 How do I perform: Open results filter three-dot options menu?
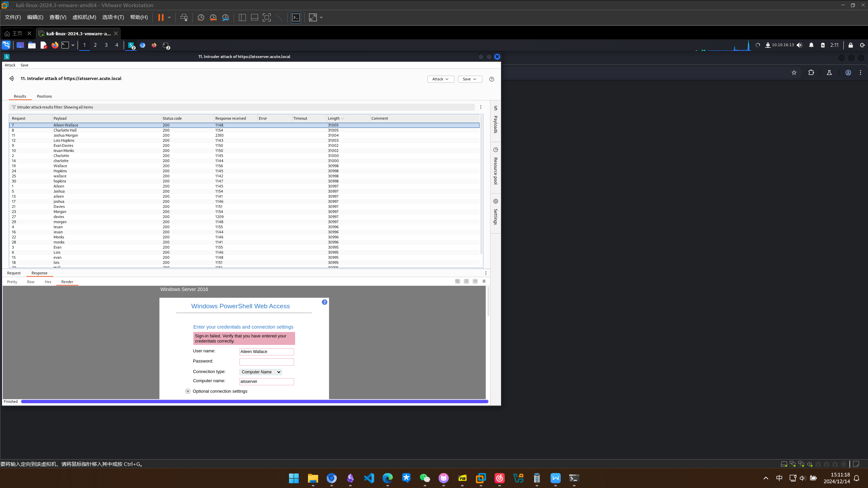pos(481,107)
